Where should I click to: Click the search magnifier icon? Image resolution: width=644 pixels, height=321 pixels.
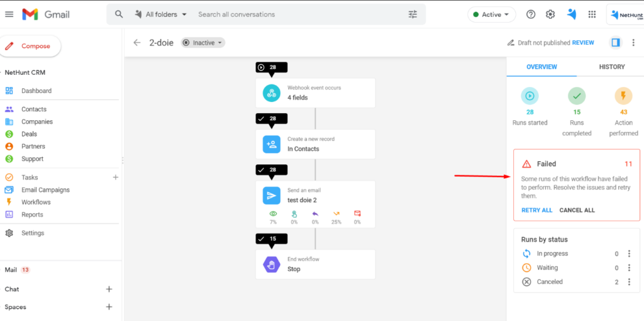coord(119,14)
